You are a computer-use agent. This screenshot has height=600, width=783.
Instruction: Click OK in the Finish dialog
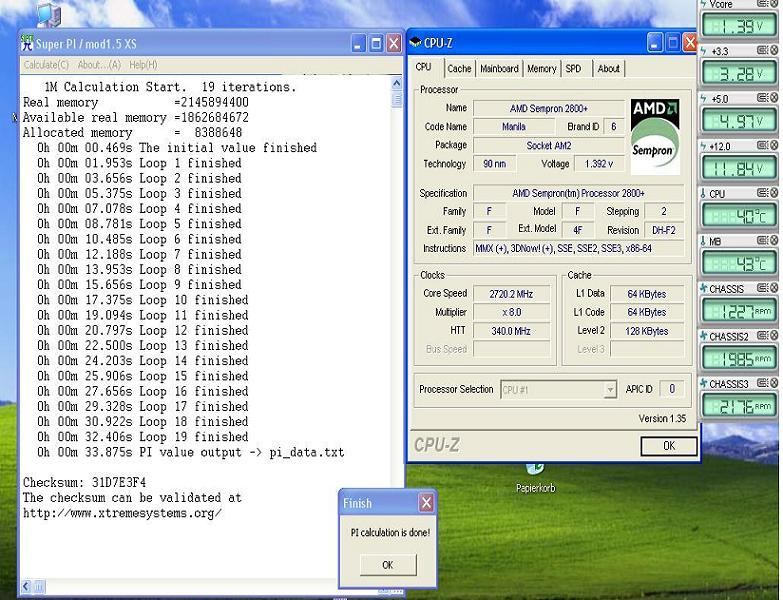pyautogui.click(x=388, y=565)
